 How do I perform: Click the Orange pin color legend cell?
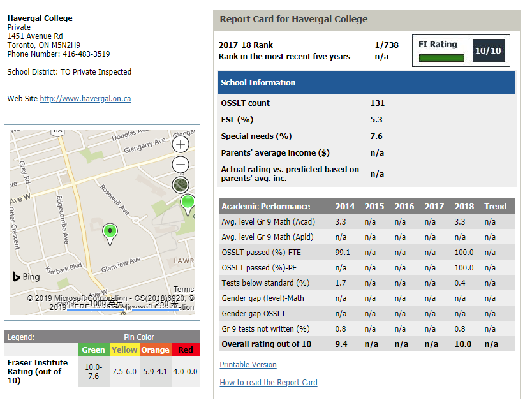point(155,350)
